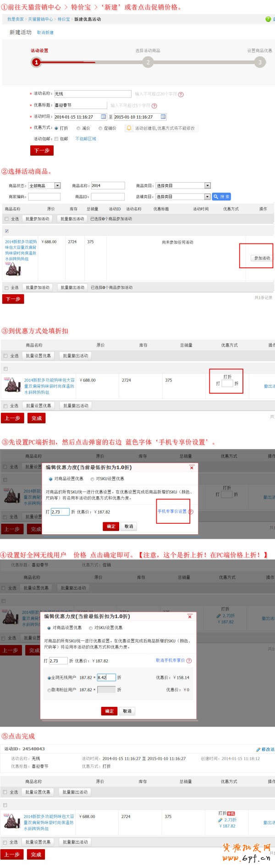The height and width of the screenshot is (868, 275).
Task: Click help icon next to 手机专享价设置
Action: [191, 512]
